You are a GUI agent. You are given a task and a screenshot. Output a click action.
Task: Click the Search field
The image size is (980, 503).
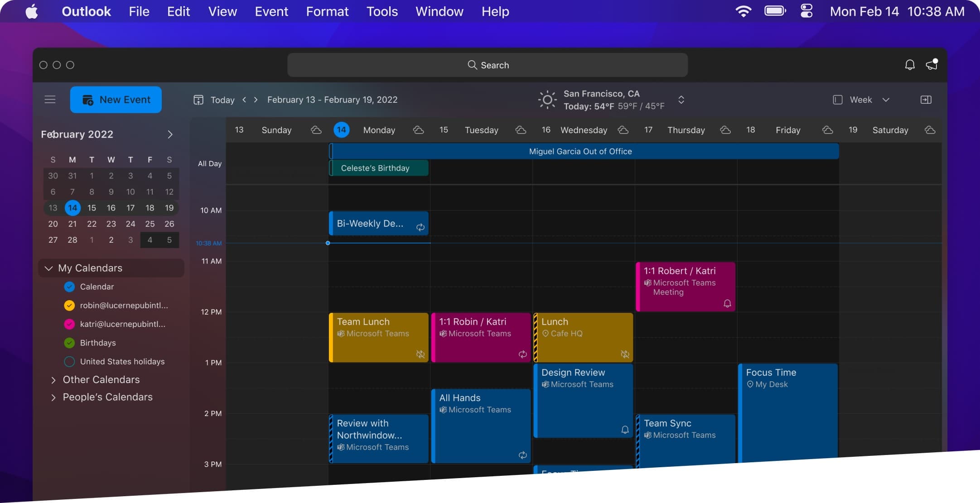click(x=488, y=65)
